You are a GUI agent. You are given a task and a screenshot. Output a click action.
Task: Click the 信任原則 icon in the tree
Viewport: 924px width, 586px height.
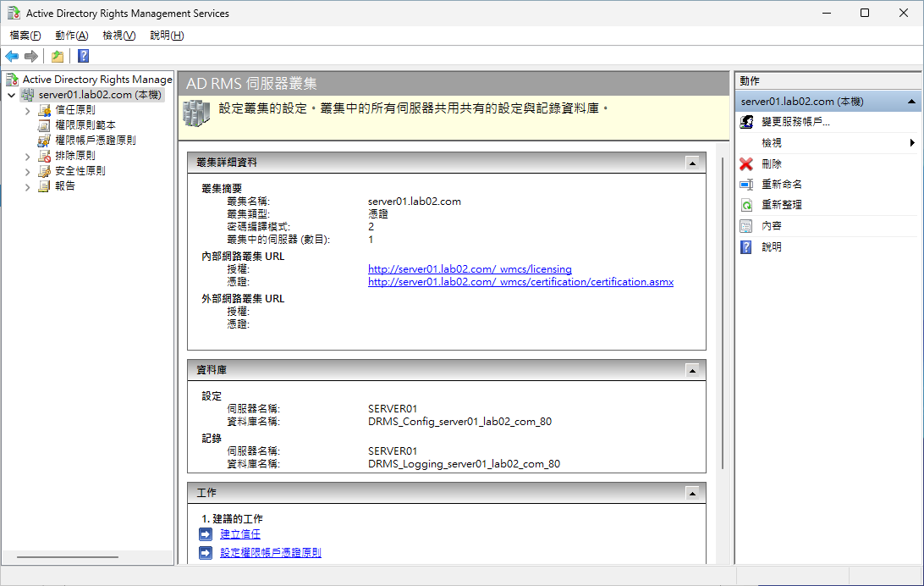tap(44, 109)
